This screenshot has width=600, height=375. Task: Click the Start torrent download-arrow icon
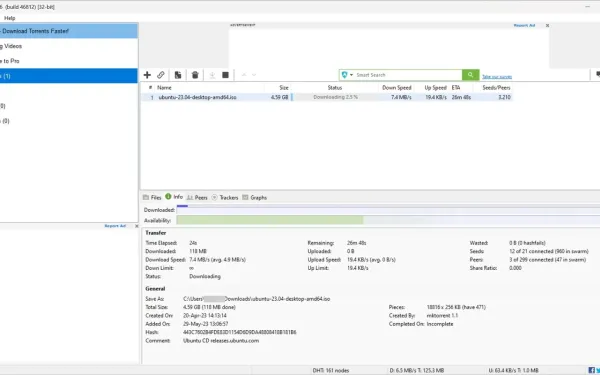212,75
